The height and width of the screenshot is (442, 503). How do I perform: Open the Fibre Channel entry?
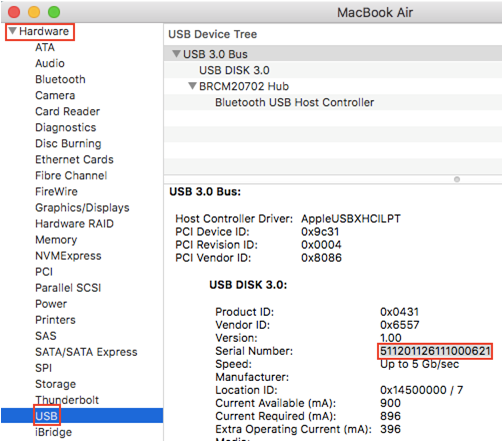(71, 175)
